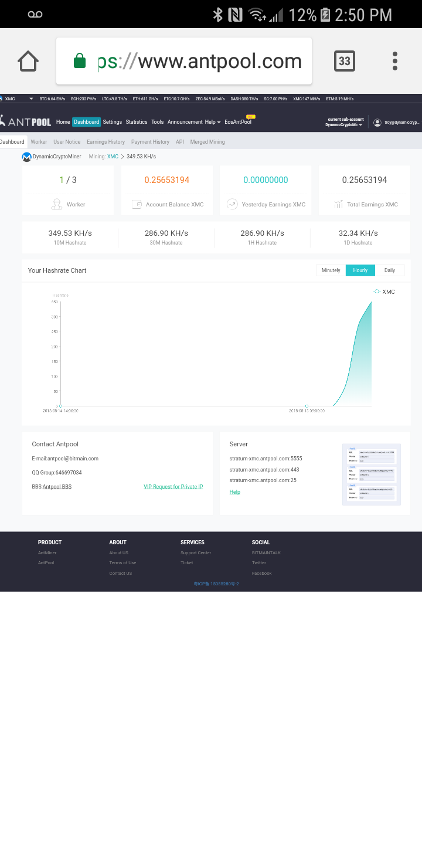Click the 32.34 KH/s 1D Hashrate value
Image resolution: width=422 pixels, height=868 pixels.
click(x=358, y=233)
